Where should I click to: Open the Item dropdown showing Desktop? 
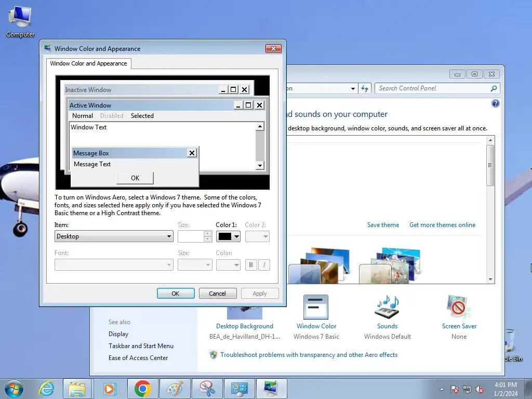tap(114, 236)
